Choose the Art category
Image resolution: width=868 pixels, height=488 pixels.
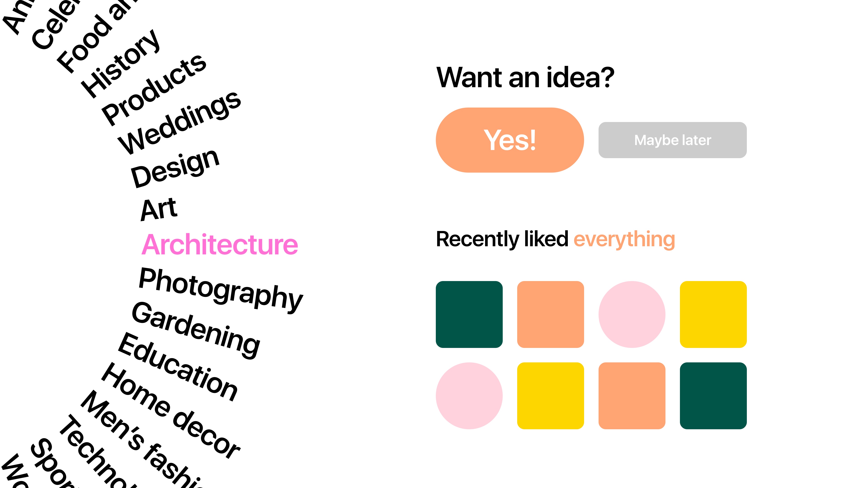[x=159, y=209]
